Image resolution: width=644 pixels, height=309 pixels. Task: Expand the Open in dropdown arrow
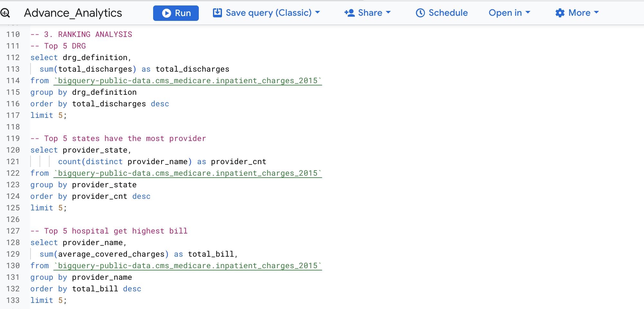tap(528, 13)
